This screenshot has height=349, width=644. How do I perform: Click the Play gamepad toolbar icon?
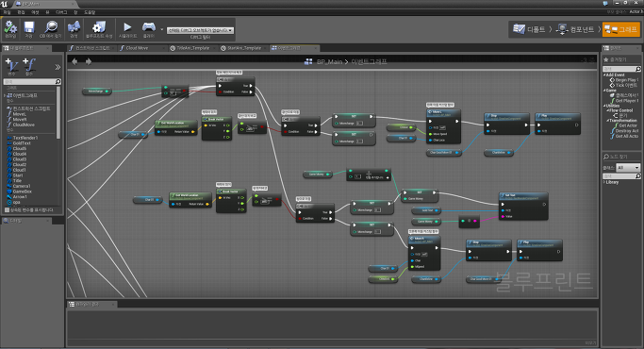(149, 27)
